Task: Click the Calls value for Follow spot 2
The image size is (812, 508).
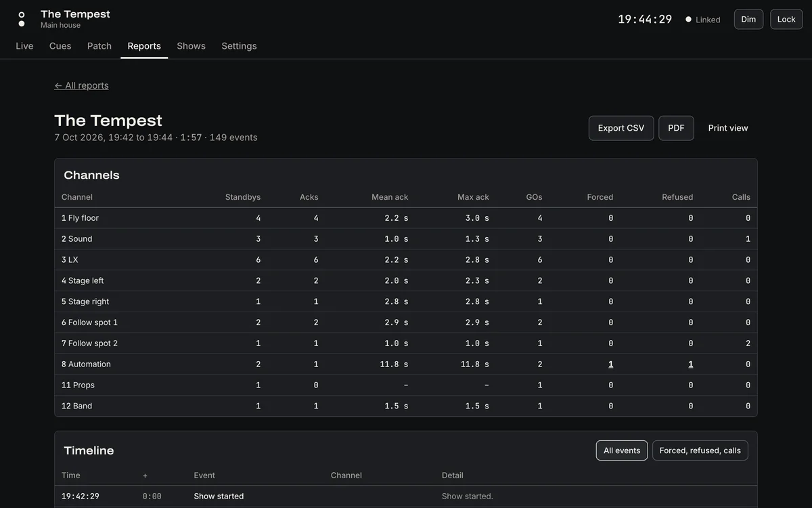Action: point(748,343)
